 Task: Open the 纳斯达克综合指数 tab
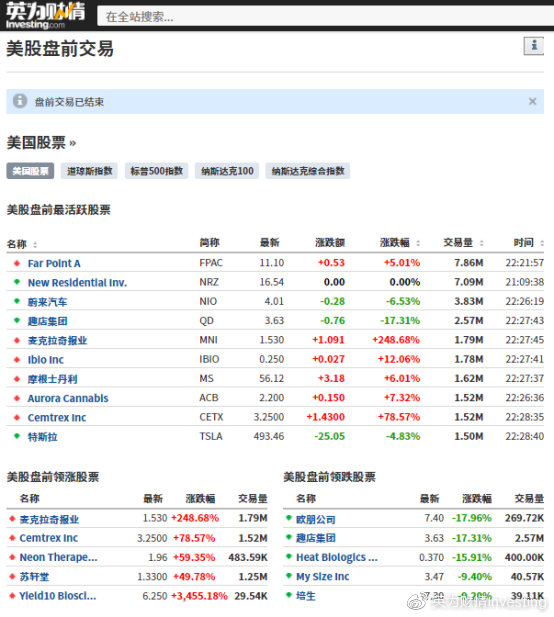308,171
